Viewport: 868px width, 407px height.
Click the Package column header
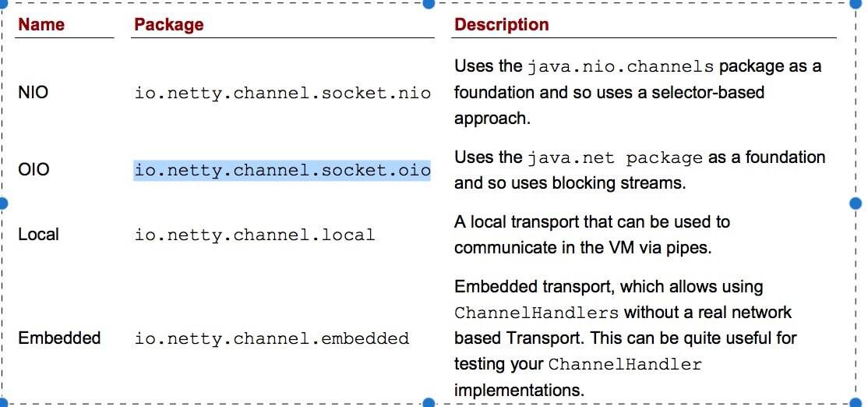point(169,24)
